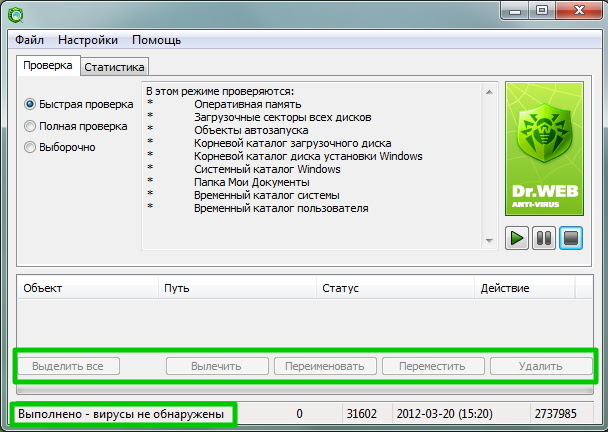Click the Dr.Web icon in the title bar
The height and width of the screenshot is (432, 608).
point(14,13)
